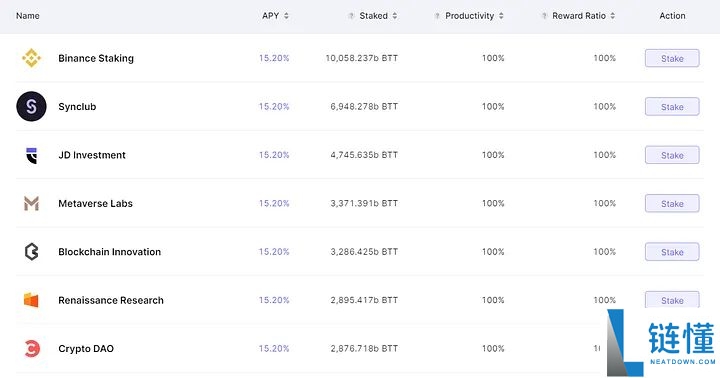Click the 3,286.425b BTT staked amount
This screenshot has height=378, width=720.
pos(364,252)
